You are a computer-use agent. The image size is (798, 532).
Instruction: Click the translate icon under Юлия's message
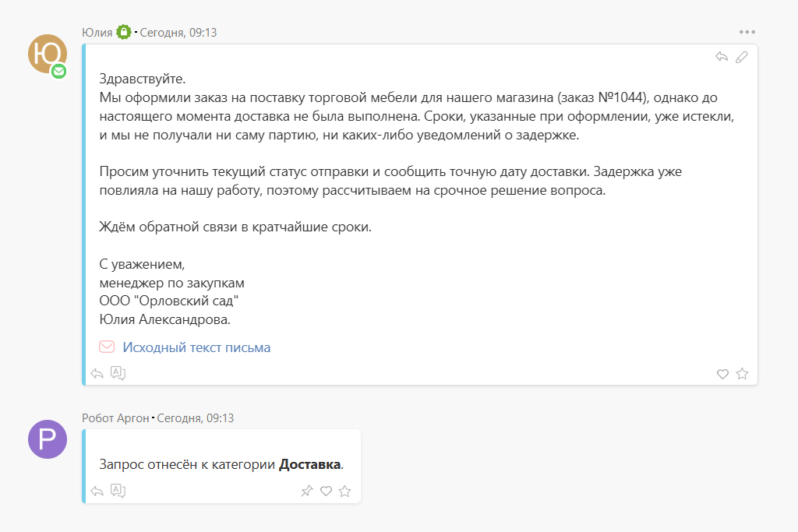[x=118, y=373]
